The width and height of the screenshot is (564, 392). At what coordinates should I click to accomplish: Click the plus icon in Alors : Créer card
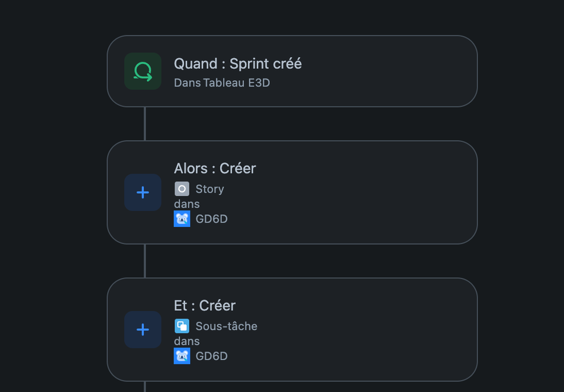[x=143, y=193]
